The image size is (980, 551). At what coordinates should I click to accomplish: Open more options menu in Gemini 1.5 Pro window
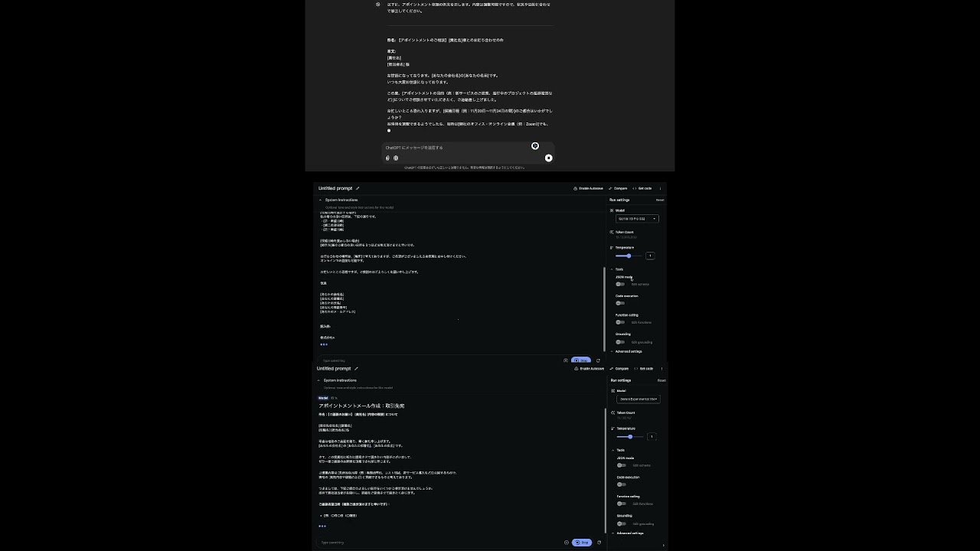click(x=660, y=188)
